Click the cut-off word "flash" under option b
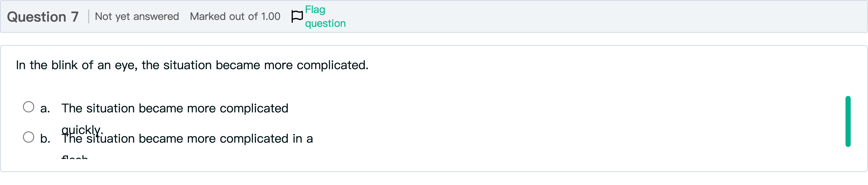 pos(75,157)
